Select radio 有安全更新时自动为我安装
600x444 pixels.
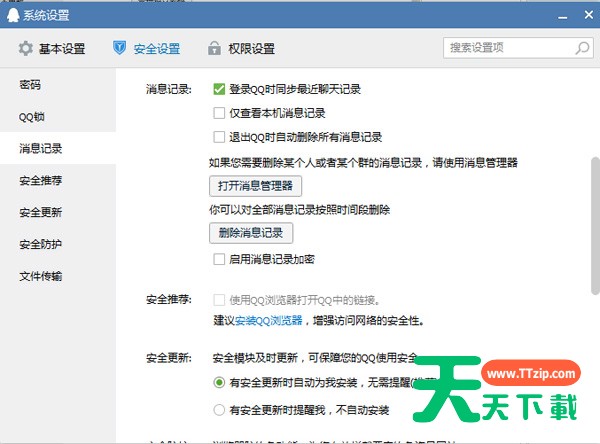tap(219, 382)
